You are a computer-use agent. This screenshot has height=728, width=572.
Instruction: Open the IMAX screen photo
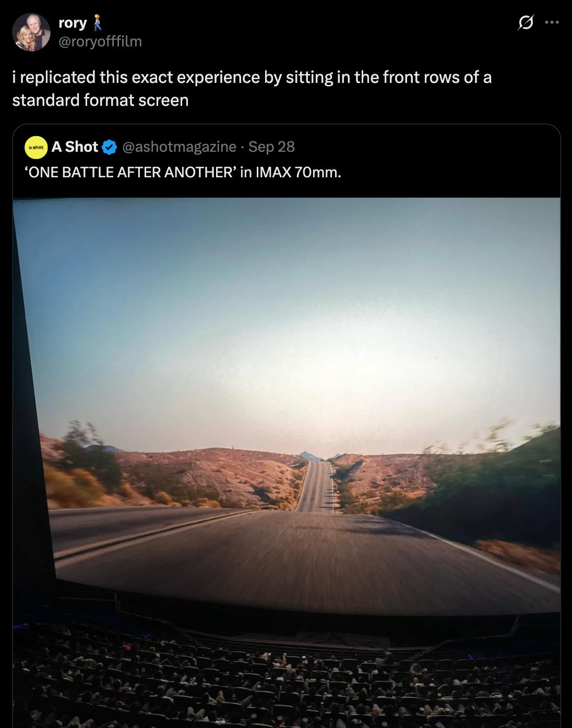coord(287,463)
